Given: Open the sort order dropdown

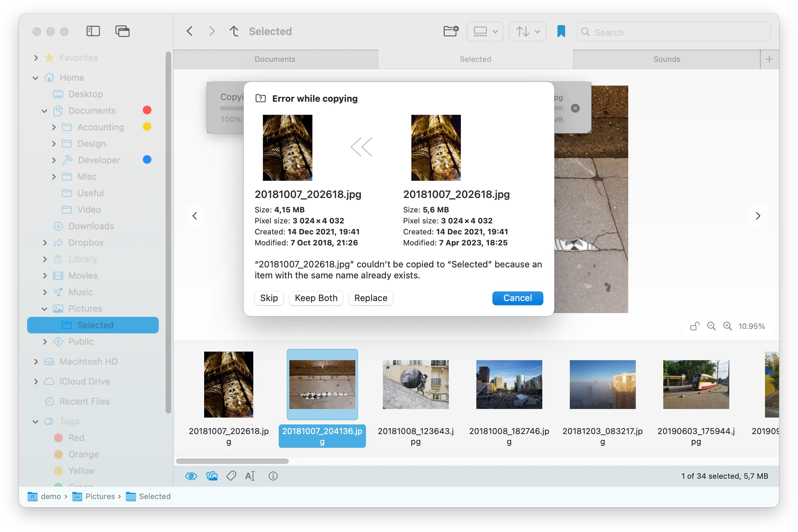Looking at the screenshot, I should pos(528,32).
